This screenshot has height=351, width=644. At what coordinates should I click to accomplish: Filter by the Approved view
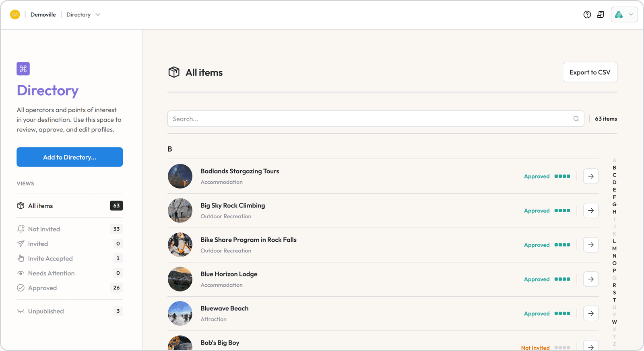pyautogui.click(x=70, y=288)
